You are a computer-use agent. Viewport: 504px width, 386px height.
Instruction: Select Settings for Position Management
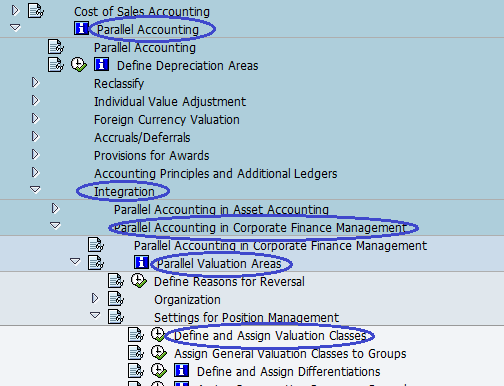(247, 318)
